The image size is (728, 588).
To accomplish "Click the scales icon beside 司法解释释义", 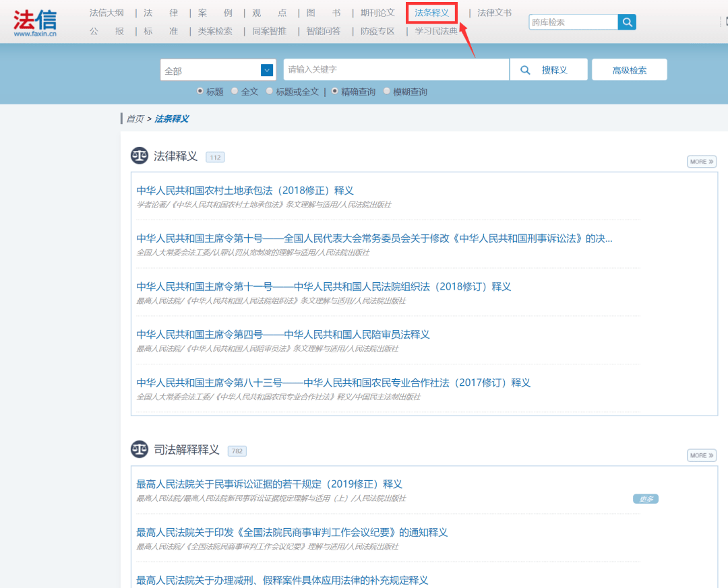I will 140,449.
